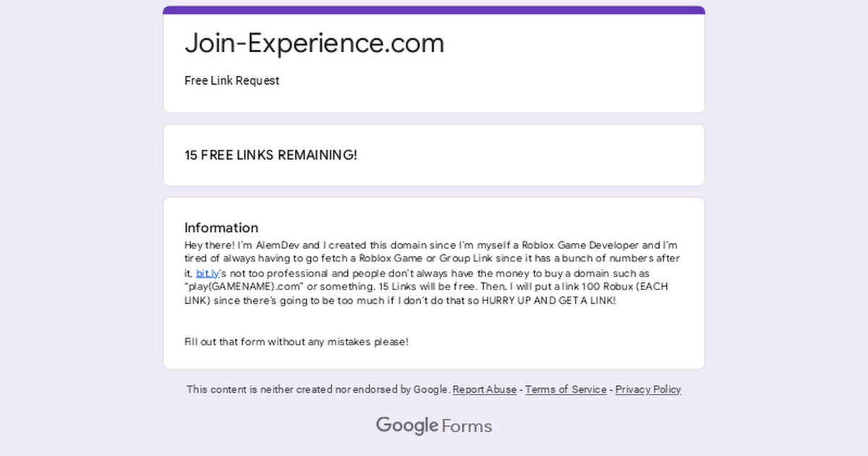
Task: Click the Free Link Request subtitle
Action: [231, 80]
